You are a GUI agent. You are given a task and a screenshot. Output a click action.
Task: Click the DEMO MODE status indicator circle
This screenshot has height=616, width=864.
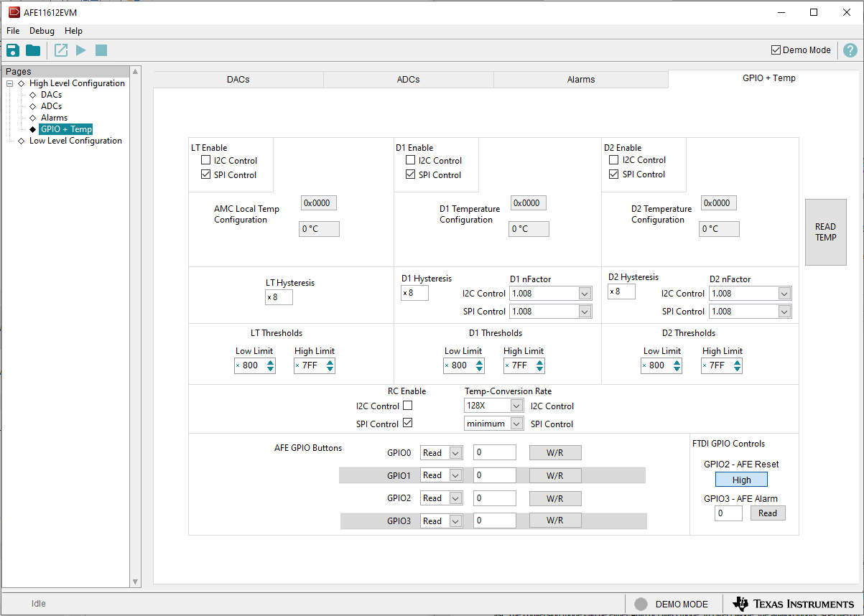pos(640,604)
